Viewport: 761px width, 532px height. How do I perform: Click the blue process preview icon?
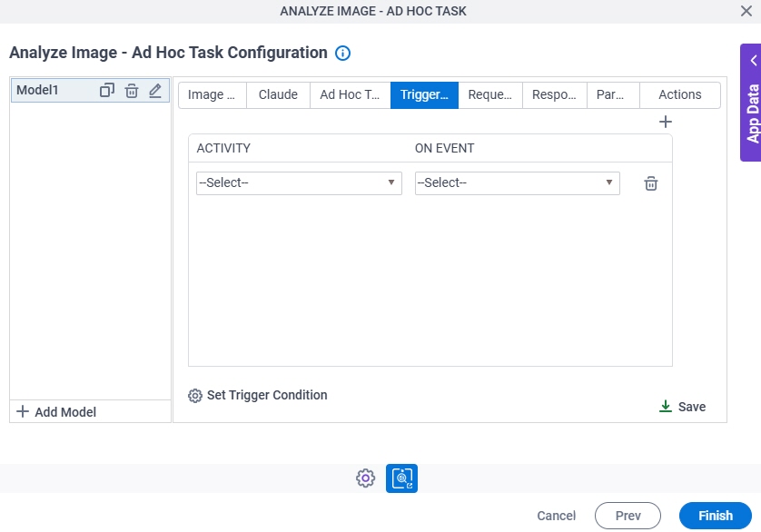tap(401, 478)
